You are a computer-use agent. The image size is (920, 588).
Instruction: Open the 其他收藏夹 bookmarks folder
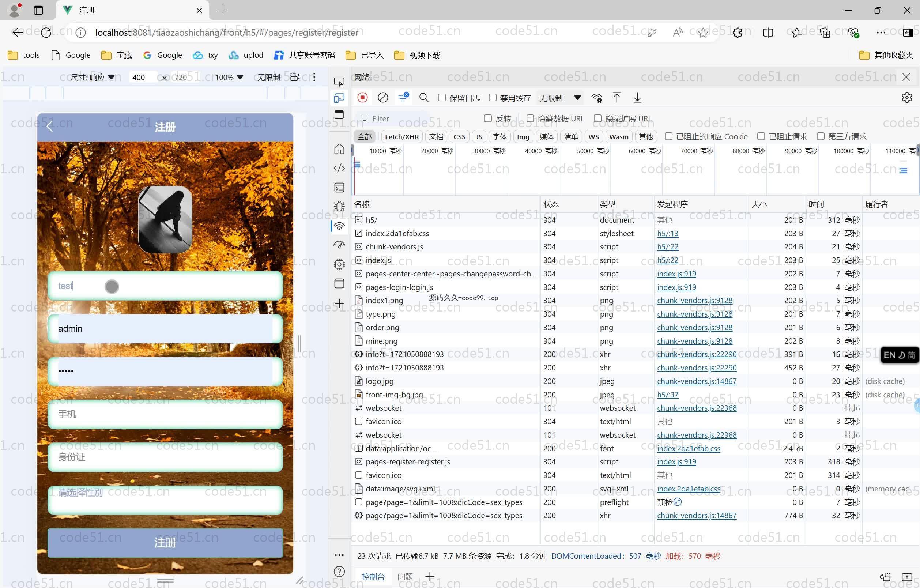(886, 55)
